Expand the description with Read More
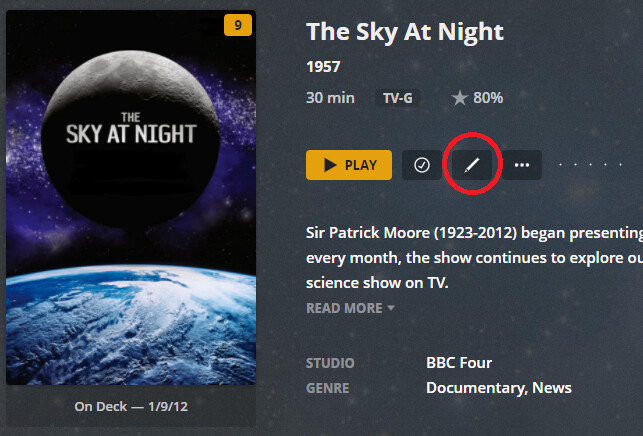643x436 pixels. pyautogui.click(x=350, y=308)
